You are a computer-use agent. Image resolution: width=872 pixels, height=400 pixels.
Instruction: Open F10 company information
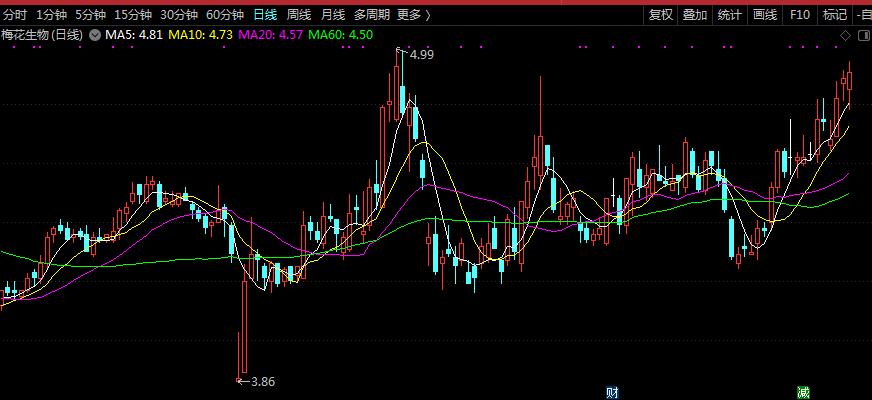[800, 15]
